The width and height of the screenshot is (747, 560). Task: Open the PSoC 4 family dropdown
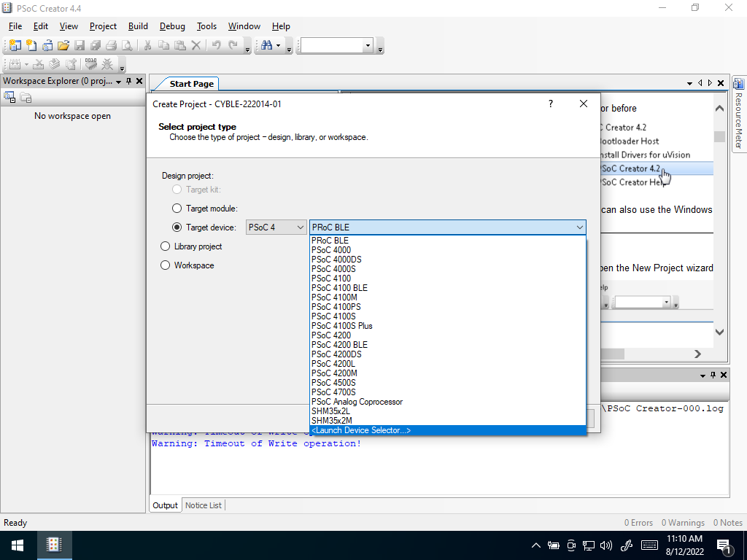click(276, 227)
